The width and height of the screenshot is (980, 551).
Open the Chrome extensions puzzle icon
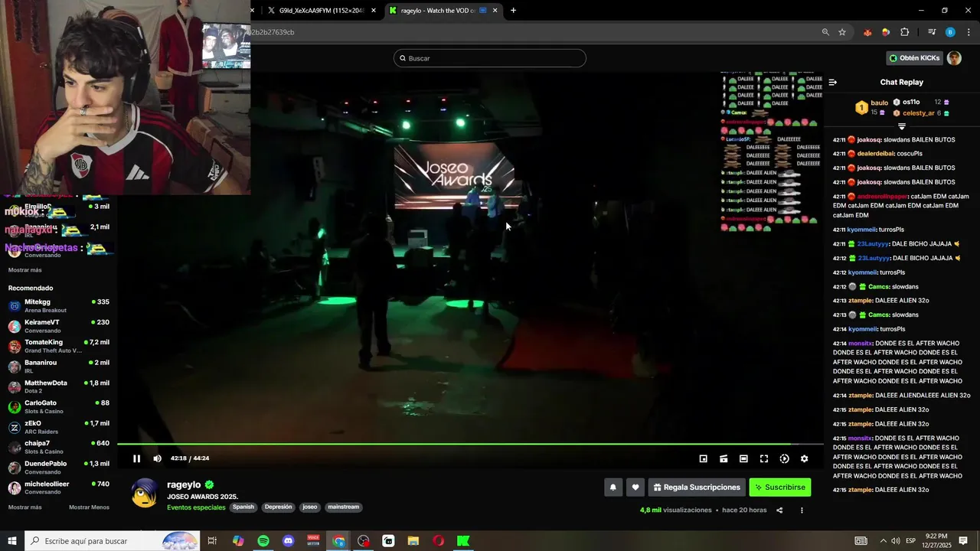coord(905,32)
